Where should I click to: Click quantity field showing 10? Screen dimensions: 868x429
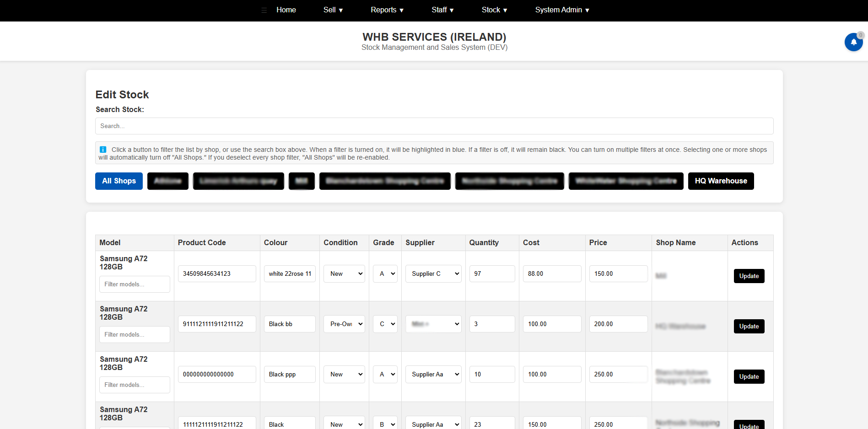(492, 374)
